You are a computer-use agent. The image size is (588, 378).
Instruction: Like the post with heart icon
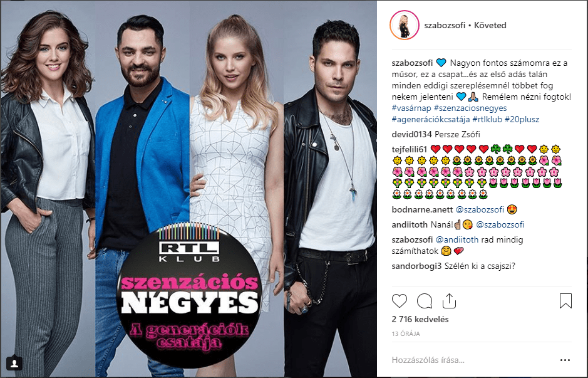coord(400,301)
